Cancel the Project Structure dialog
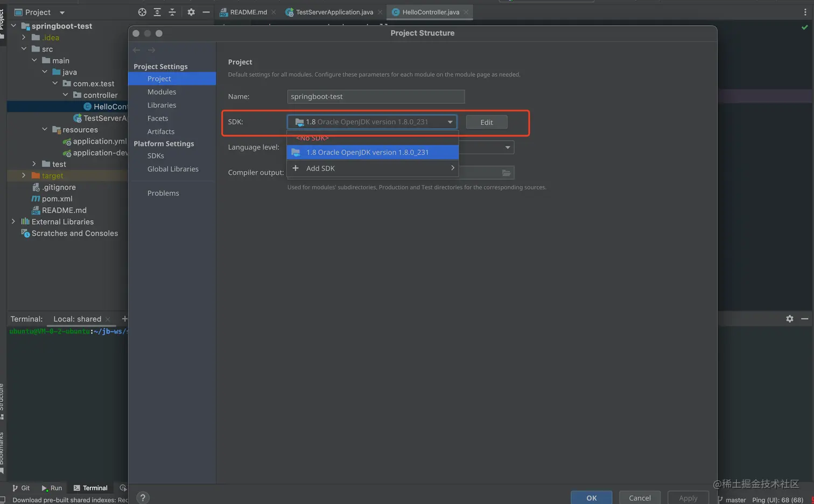 tap(640, 498)
